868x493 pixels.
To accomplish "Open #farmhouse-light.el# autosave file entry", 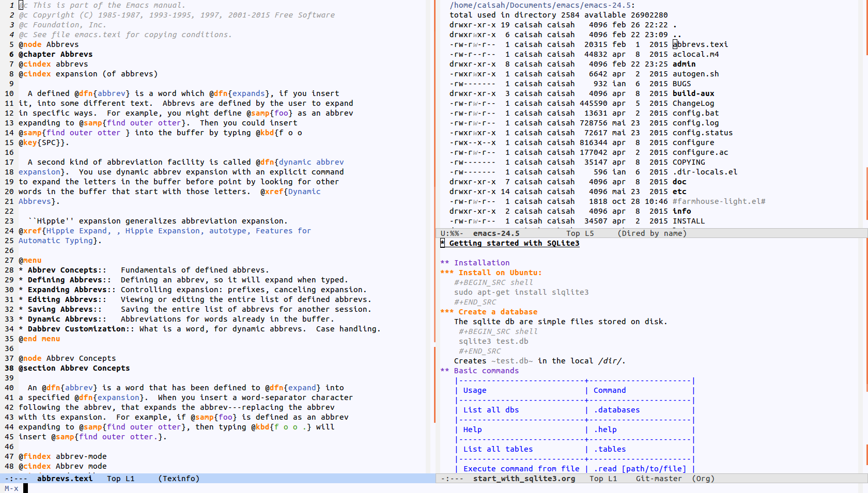I will [719, 201].
